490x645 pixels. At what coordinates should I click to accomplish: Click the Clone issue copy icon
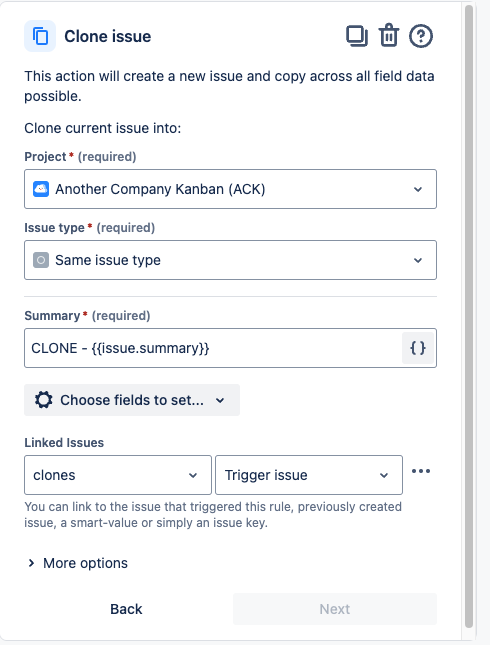point(40,36)
